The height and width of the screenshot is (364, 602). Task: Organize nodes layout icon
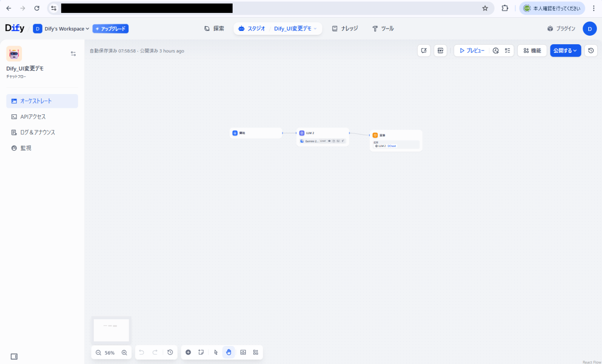tap(256, 352)
